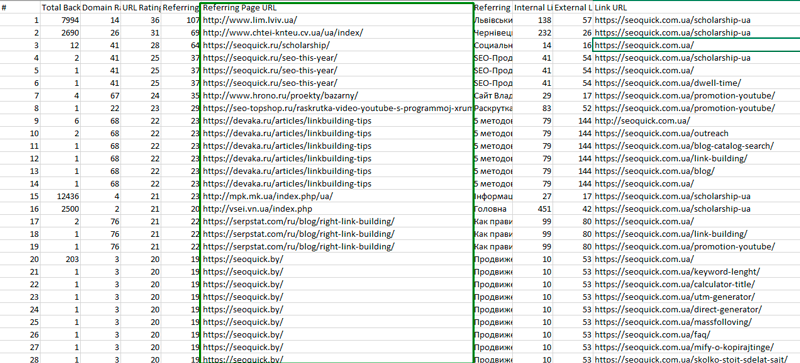Click the seoquick.com.ua/calculator-title/ cell

pyautogui.click(x=696, y=284)
